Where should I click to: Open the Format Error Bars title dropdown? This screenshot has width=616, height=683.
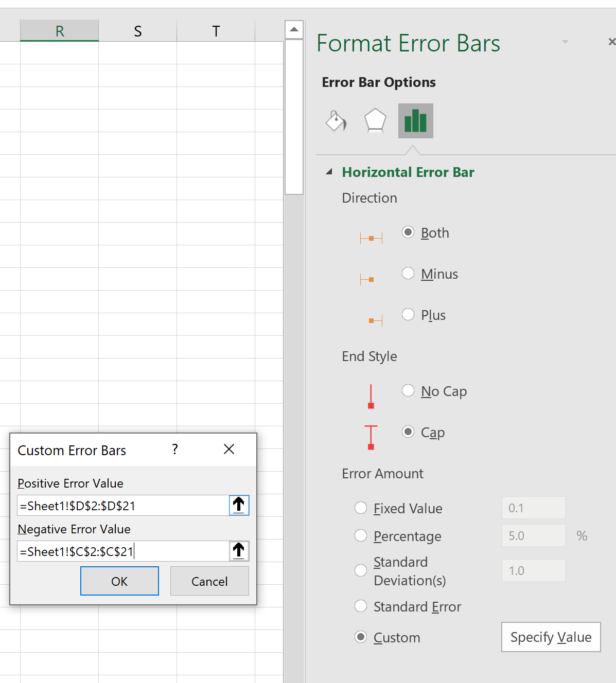click(x=565, y=42)
